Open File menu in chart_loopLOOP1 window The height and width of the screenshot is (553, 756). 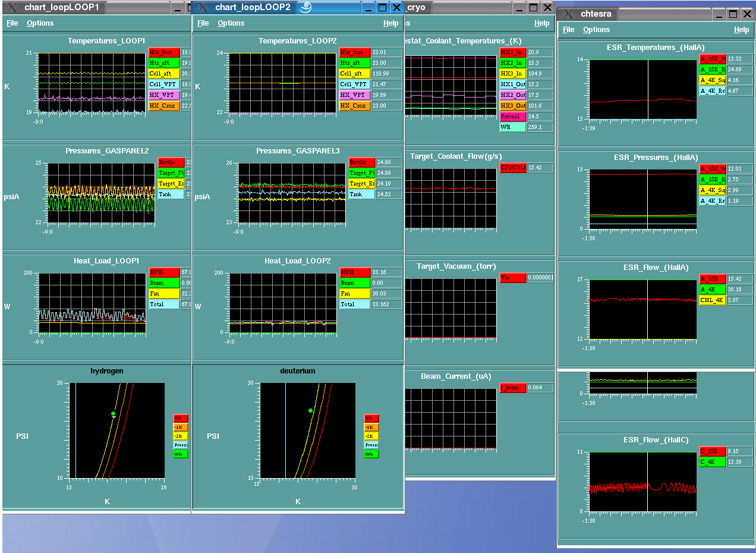(12, 23)
